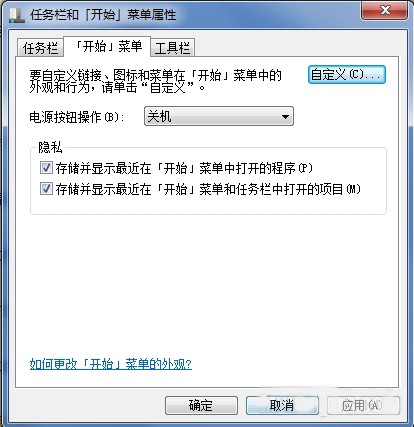Click the 应用(A) button

coord(363,405)
